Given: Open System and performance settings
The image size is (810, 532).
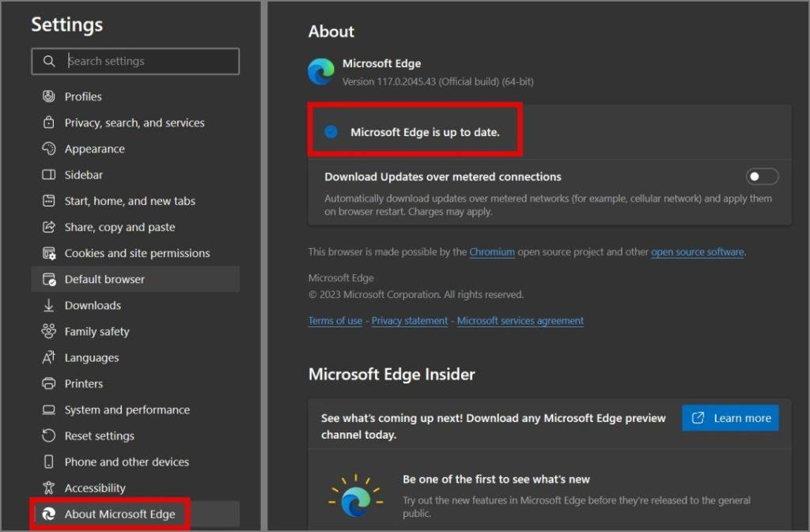Looking at the screenshot, I should [x=135, y=409].
